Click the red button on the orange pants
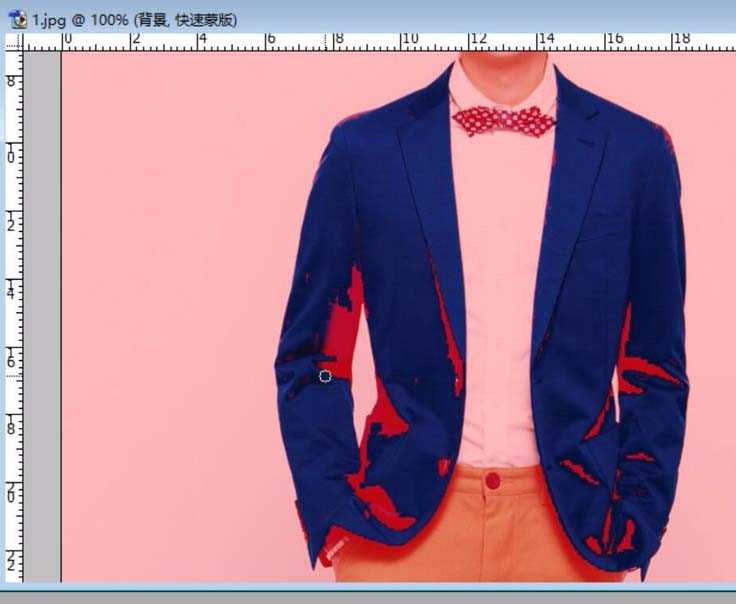Image resolution: width=736 pixels, height=604 pixels. click(x=492, y=481)
